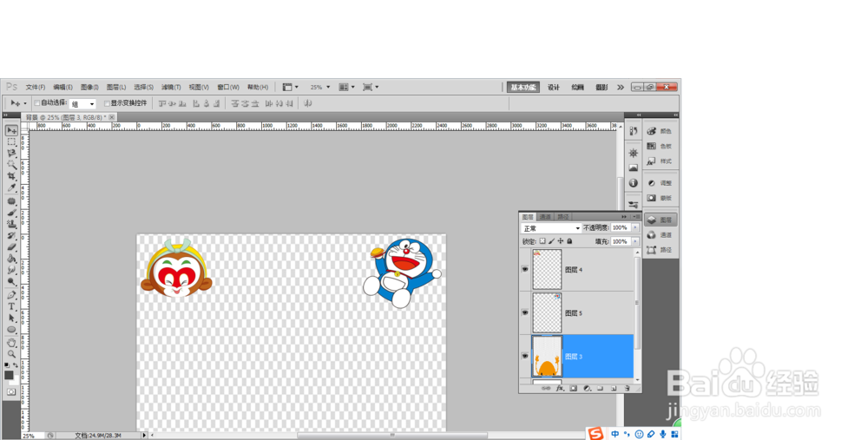Select the Hand tool
Screen dimensions: 868x440
pos(11,343)
